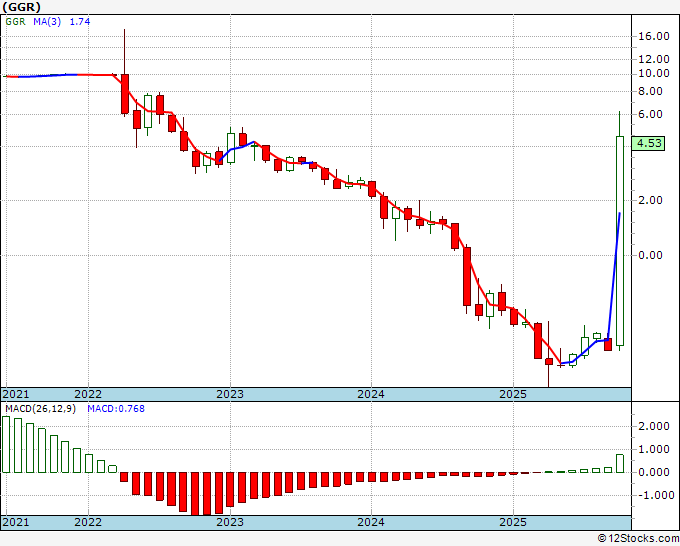Click 2021 on the MACD timeline
This screenshot has width=680, height=546.
click(x=16, y=522)
